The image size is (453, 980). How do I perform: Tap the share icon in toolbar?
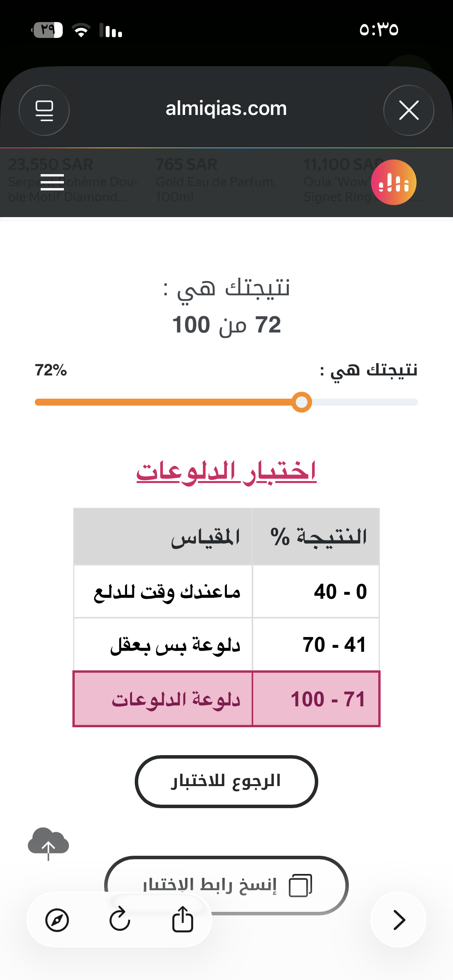pos(182,919)
